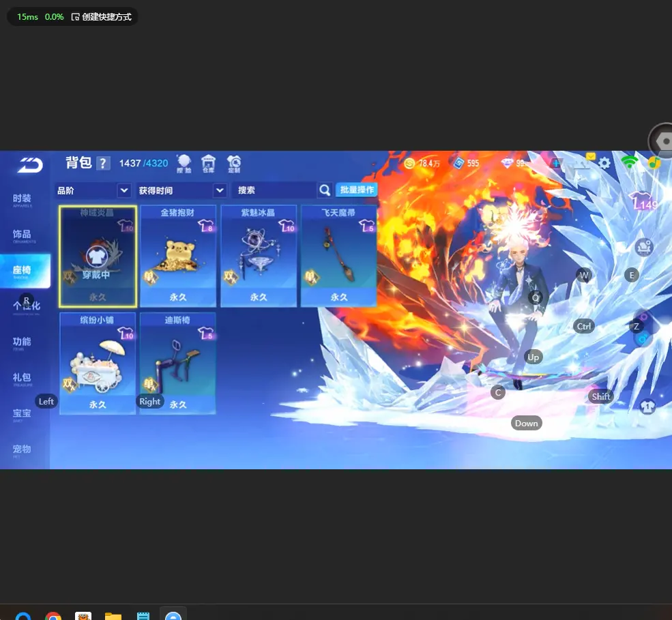Click the gold coin currency icon
The image size is (672, 620).
(409, 163)
